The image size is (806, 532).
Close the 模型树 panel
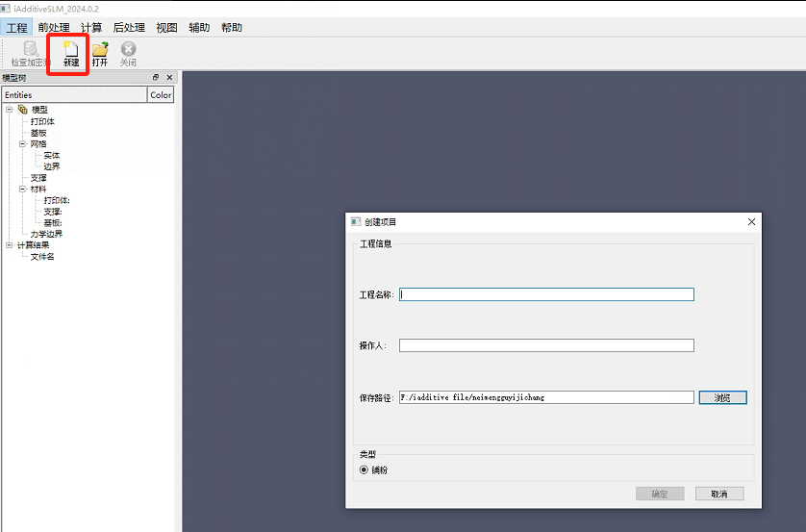169,78
